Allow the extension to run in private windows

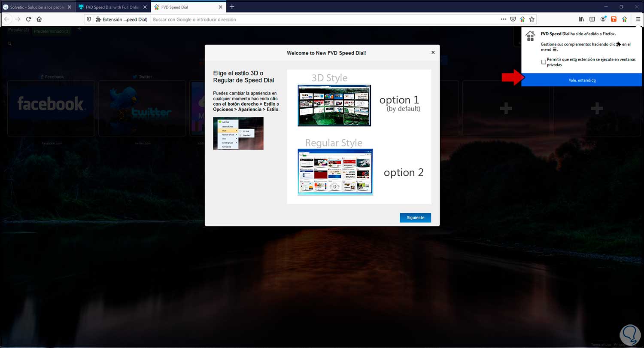(x=544, y=62)
